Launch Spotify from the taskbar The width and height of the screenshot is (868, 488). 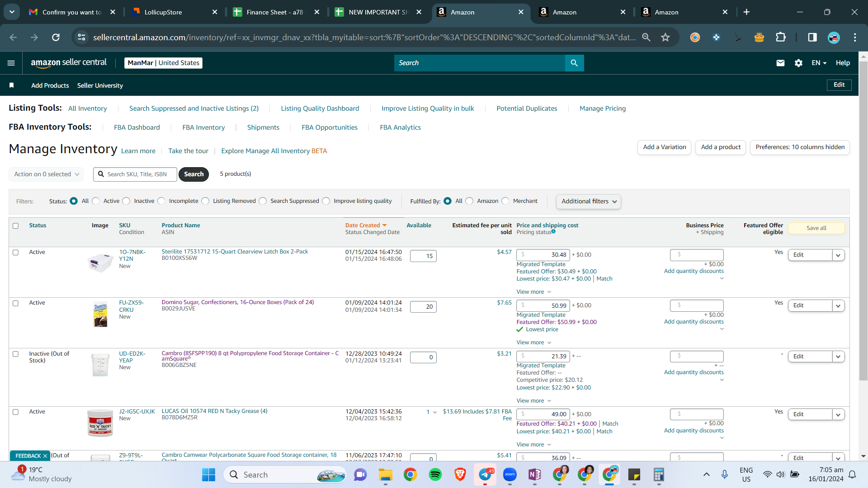[435, 474]
